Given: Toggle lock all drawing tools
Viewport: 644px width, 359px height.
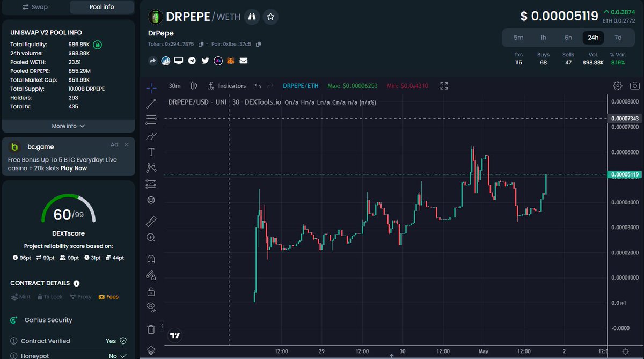Looking at the screenshot, I should pyautogui.click(x=151, y=291).
